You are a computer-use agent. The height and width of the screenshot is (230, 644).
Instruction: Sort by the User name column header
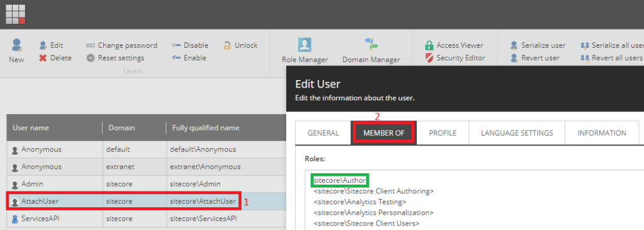click(31, 128)
